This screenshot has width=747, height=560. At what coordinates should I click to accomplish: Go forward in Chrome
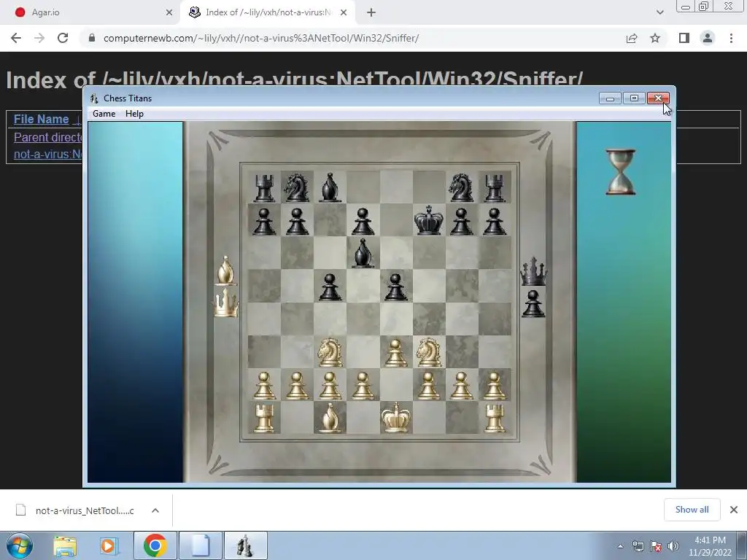click(39, 38)
